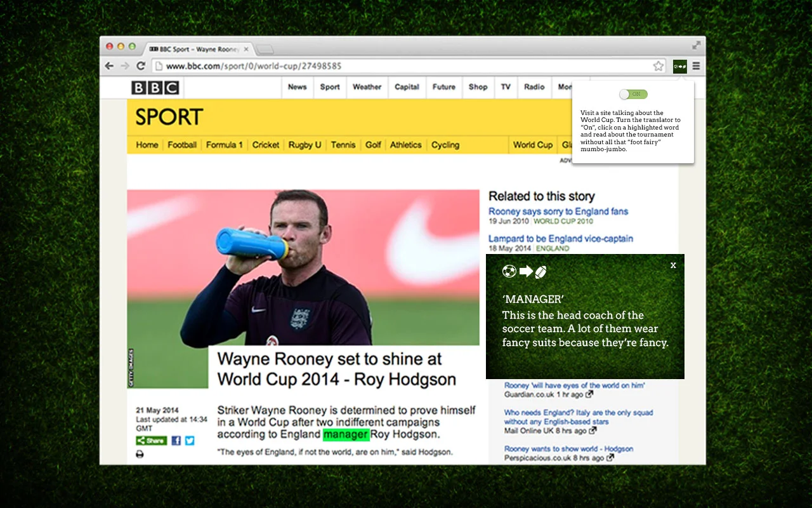Go to Tennis section

[x=343, y=145]
